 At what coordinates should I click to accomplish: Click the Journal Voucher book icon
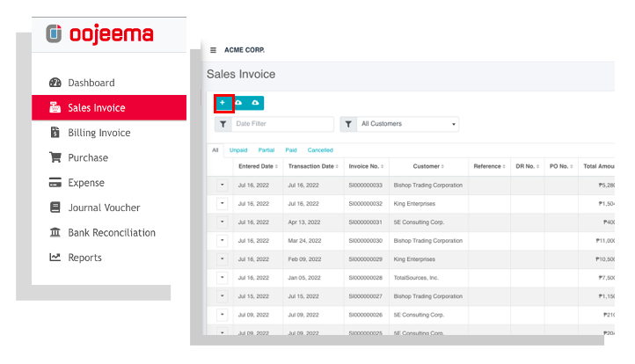55,207
